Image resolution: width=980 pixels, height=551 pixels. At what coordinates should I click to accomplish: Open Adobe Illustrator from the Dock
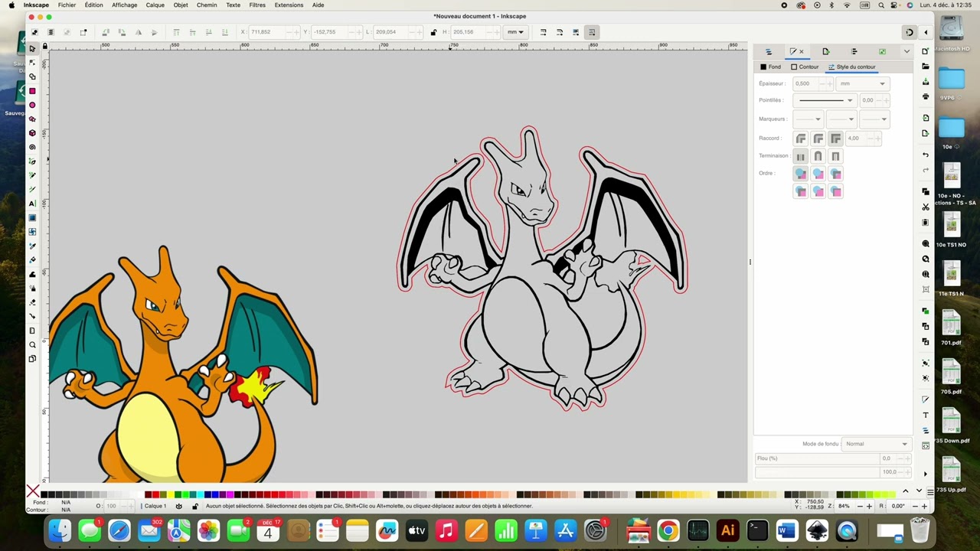pyautogui.click(x=727, y=530)
